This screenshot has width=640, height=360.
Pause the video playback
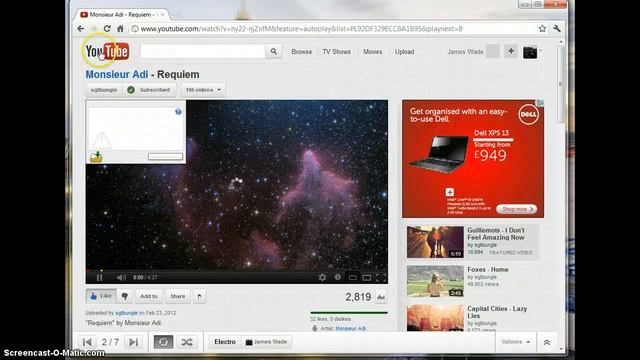[99, 278]
